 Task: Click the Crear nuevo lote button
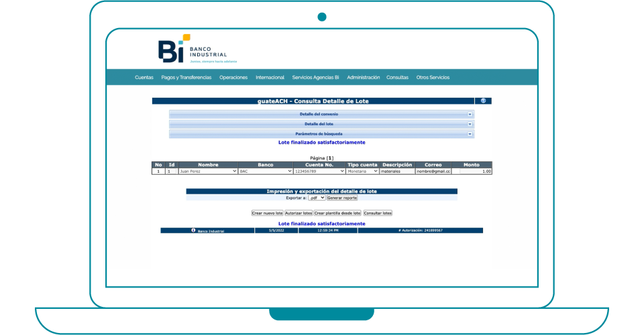267,213
